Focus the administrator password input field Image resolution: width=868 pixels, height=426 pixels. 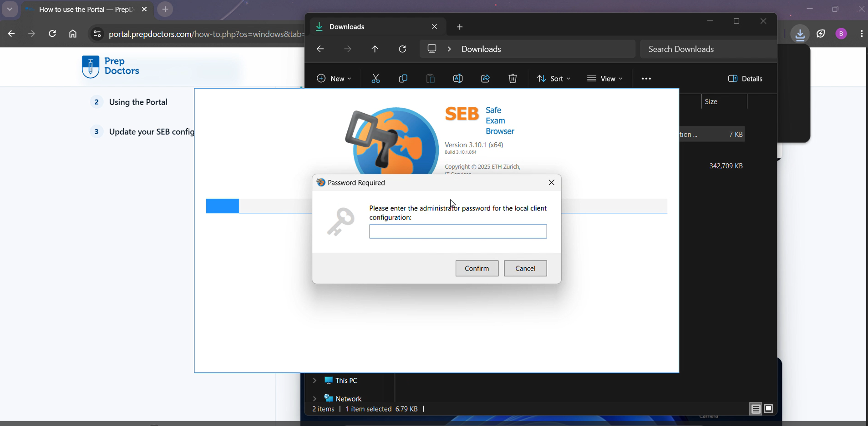click(458, 231)
